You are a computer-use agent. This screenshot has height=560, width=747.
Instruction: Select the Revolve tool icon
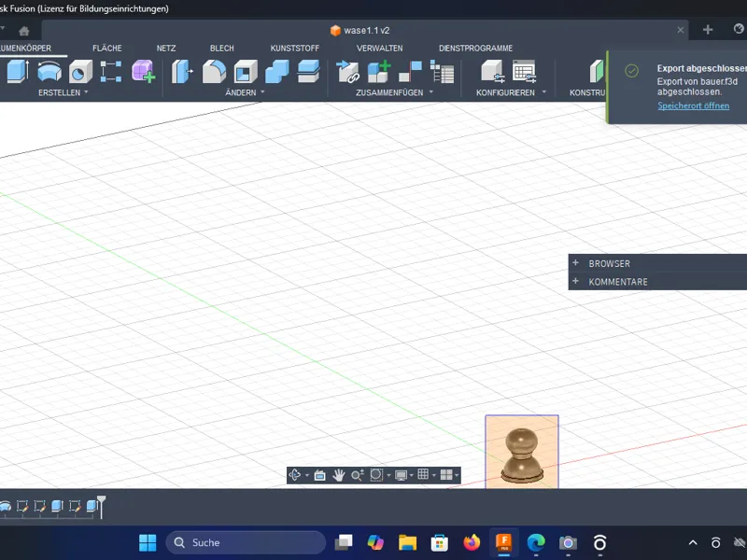coord(49,72)
